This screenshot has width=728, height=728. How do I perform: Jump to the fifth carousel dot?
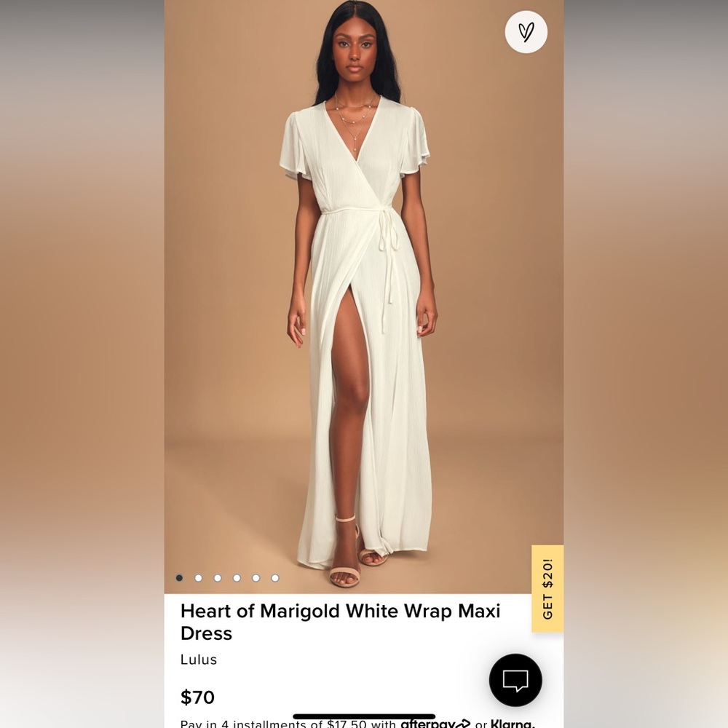click(x=256, y=578)
